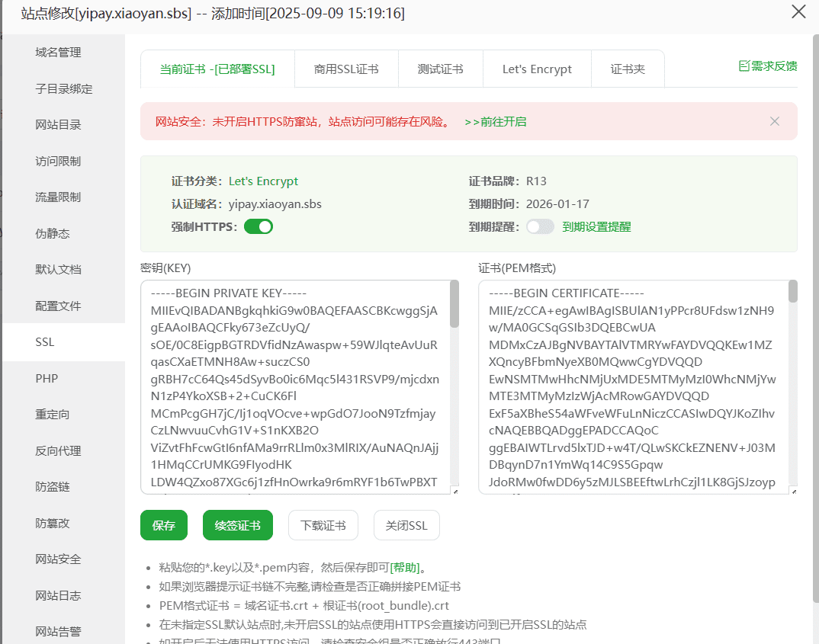Click the 需求反馈 feedback icon link
Viewport: 819px width, 644px height.
[x=767, y=66]
